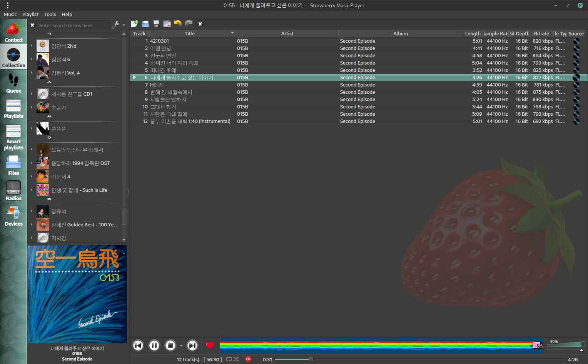Image resolution: width=588 pixels, height=364 pixels.
Task: Open stop-after options dropdown arrow
Action: (181, 346)
